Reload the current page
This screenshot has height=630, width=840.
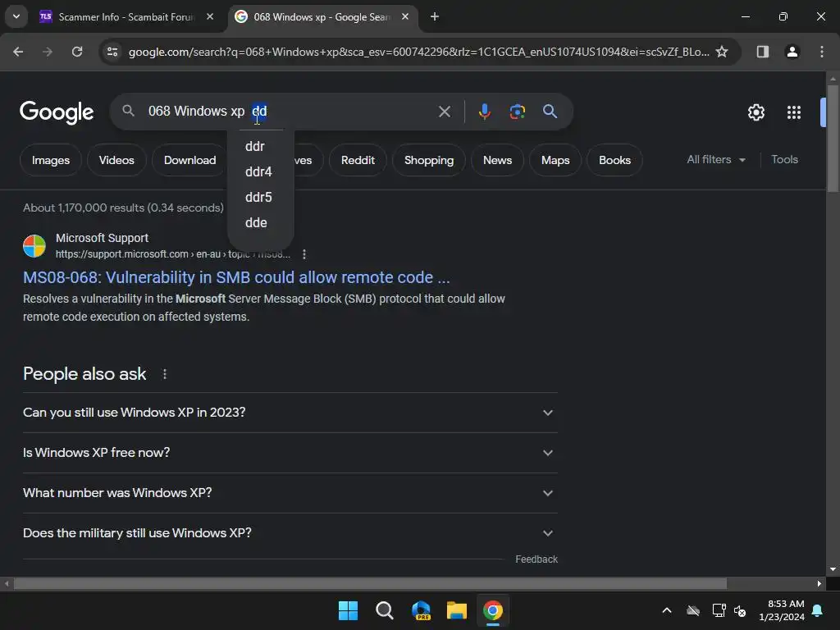(77, 52)
